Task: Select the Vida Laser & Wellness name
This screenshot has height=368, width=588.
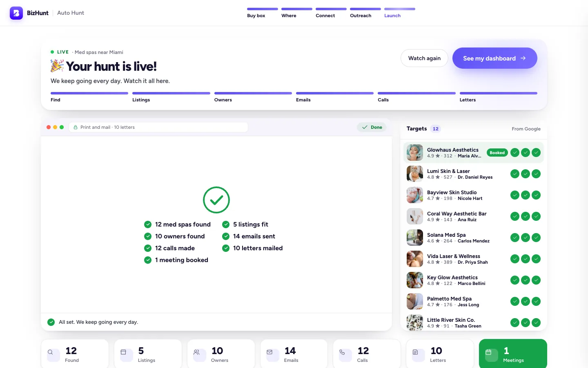Action: pos(454,256)
